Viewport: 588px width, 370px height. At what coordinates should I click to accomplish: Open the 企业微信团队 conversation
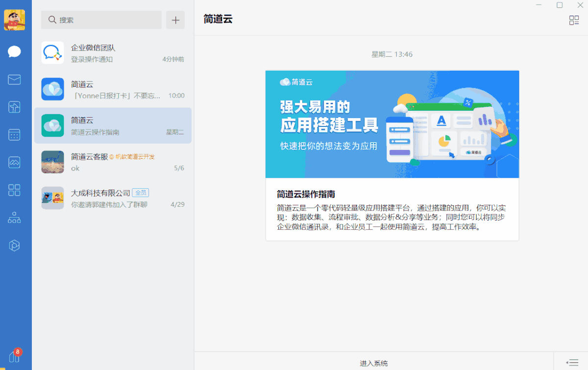(x=113, y=53)
